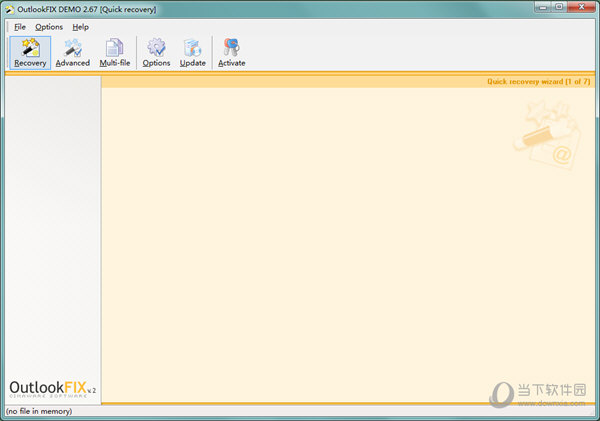Click the OutlookFIX logo in sidebar
The height and width of the screenshot is (421, 600).
point(52,389)
